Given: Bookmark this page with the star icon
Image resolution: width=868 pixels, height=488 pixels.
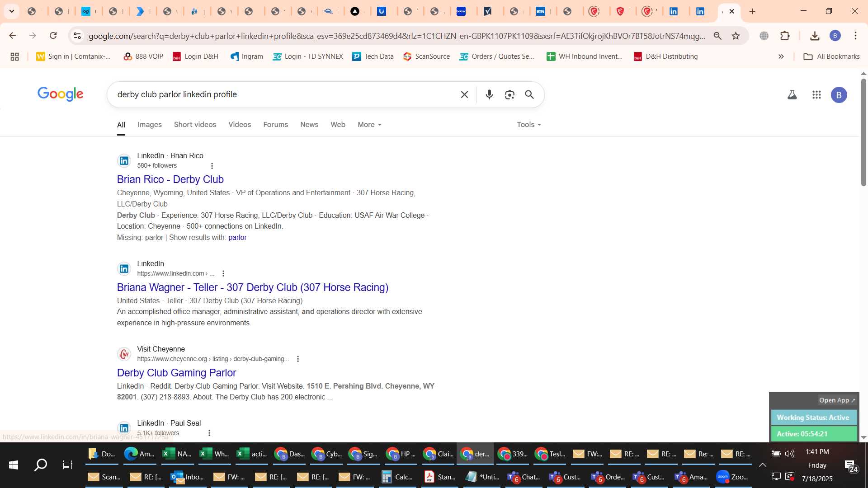Looking at the screenshot, I should (736, 36).
